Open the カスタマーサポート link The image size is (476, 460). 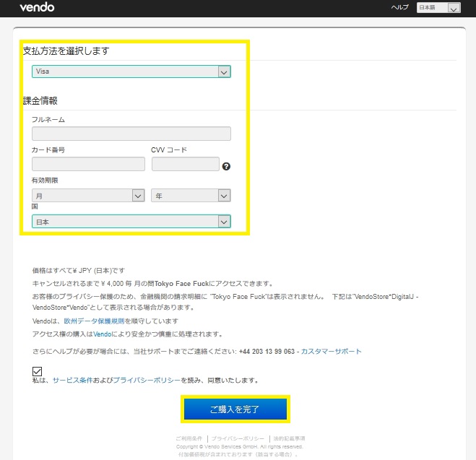click(331, 352)
